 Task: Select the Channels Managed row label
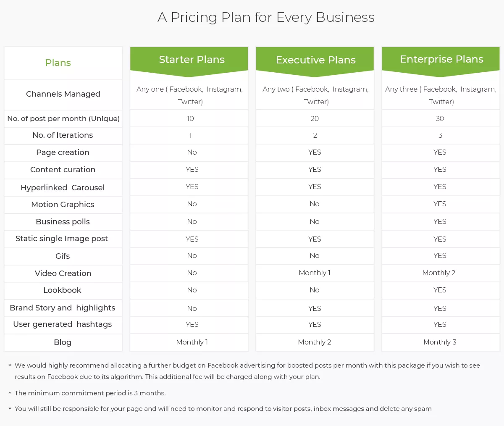coord(63,94)
